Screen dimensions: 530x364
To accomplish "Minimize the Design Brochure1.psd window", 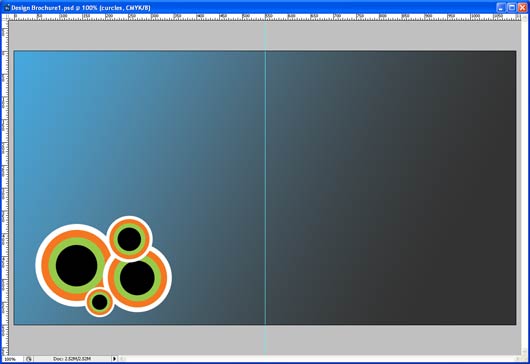I will pyautogui.click(x=501, y=7).
